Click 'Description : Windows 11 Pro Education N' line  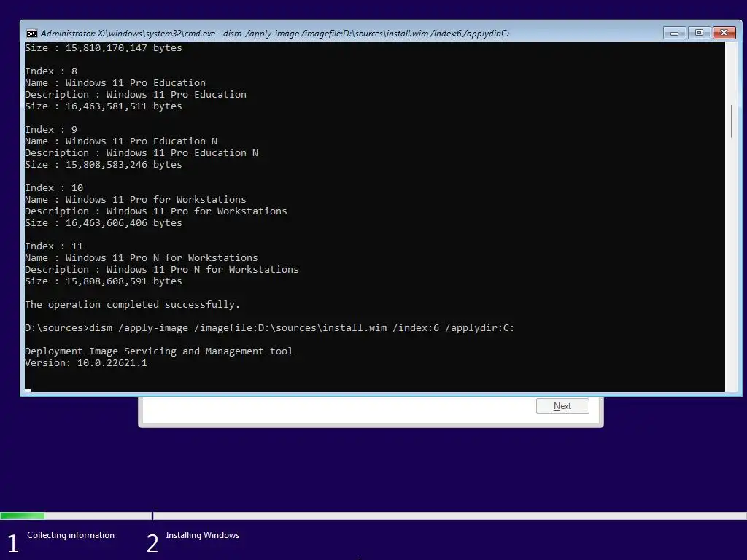pyautogui.click(x=142, y=153)
